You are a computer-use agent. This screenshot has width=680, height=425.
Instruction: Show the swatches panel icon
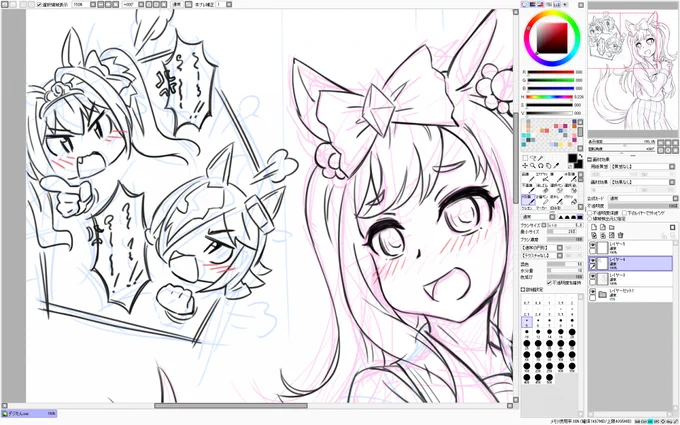(x=557, y=4)
